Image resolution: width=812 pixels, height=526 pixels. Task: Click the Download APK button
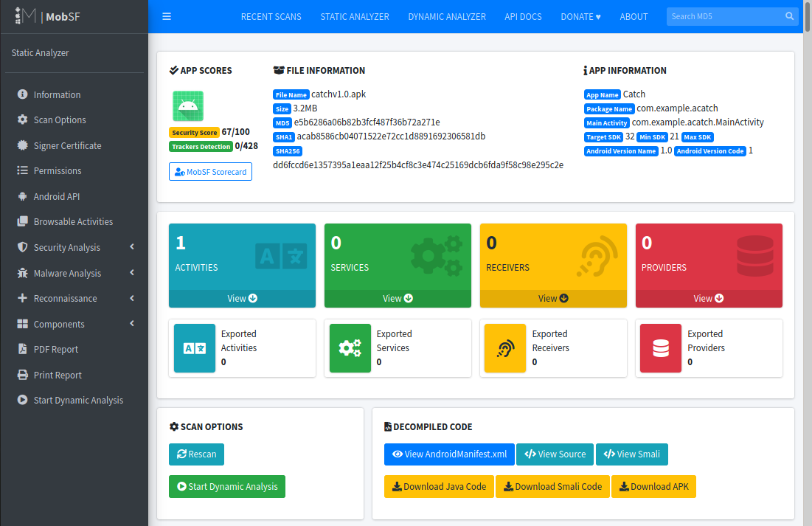[653, 486]
